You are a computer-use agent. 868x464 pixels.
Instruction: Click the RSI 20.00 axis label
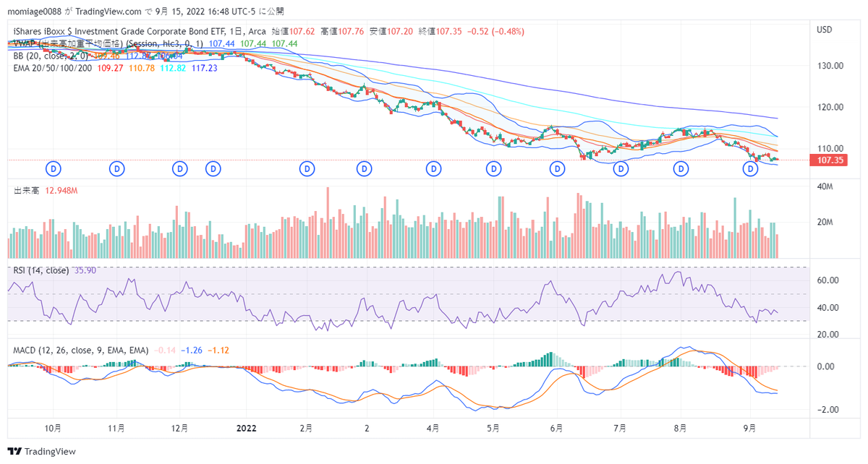coord(828,335)
